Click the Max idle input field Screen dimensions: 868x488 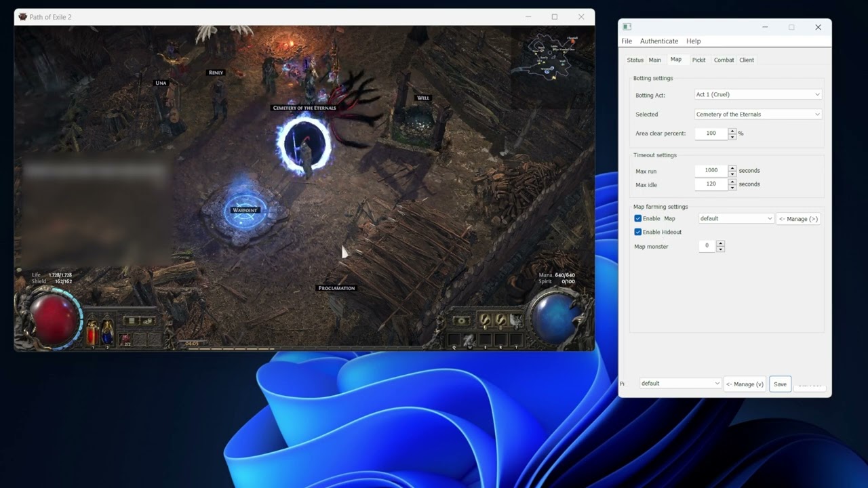pyautogui.click(x=711, y=184)
